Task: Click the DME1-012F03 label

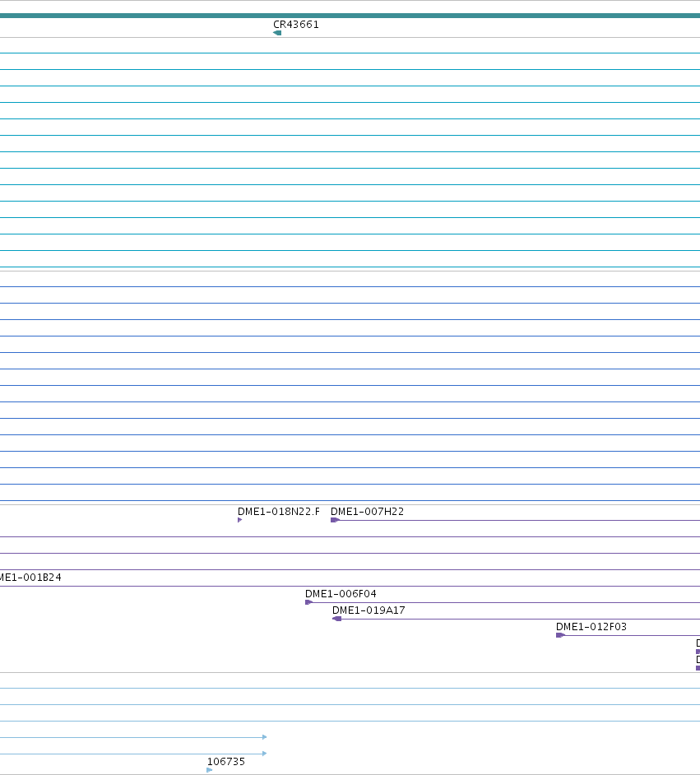Action: pyautogui.click(x=591, y=627)
